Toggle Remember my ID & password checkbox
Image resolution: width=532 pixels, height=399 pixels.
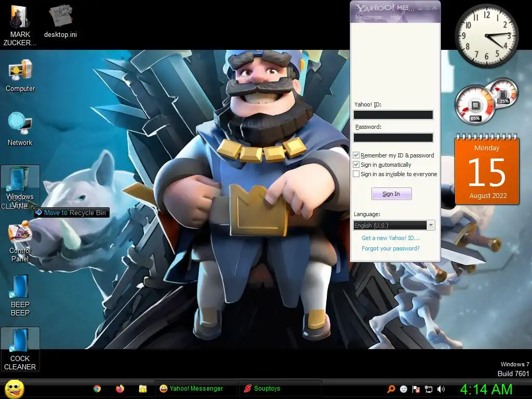[x=356, y=155]
